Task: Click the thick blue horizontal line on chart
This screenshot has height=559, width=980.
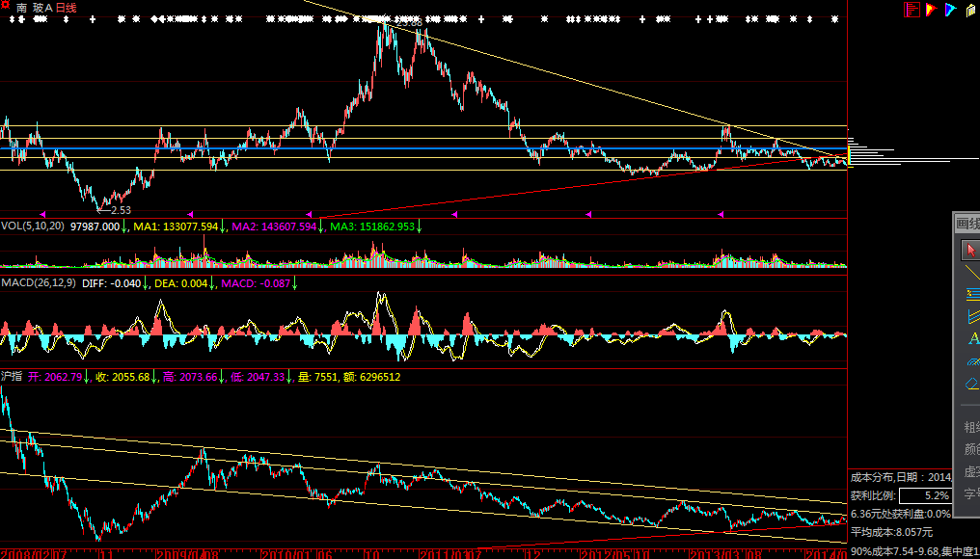Action: (386, 149)
